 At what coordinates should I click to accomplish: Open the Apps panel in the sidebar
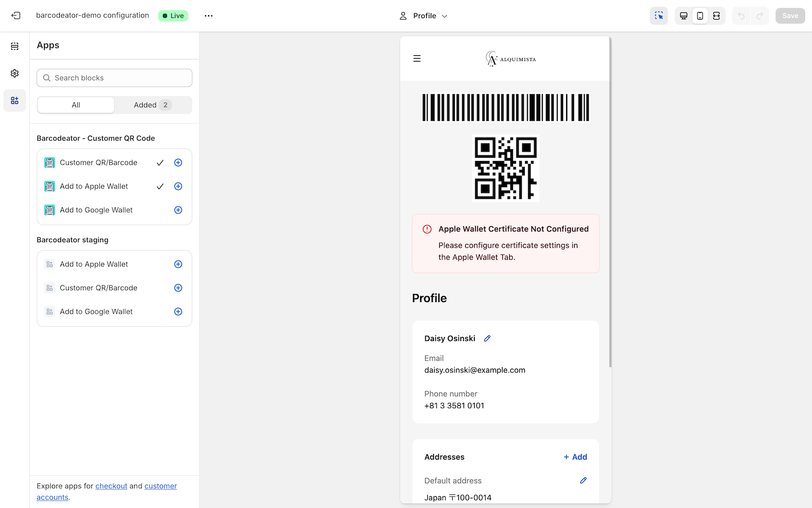tap(15, 100)
